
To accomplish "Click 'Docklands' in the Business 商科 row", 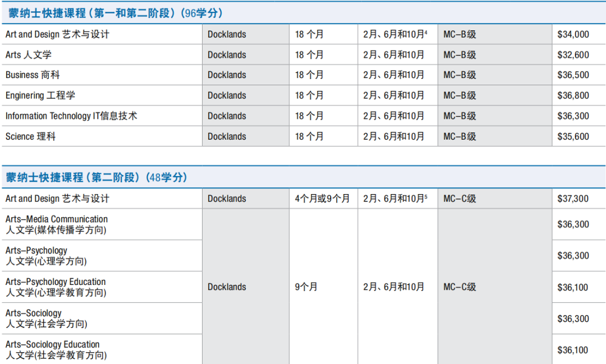I will click(x=227, y=75).
